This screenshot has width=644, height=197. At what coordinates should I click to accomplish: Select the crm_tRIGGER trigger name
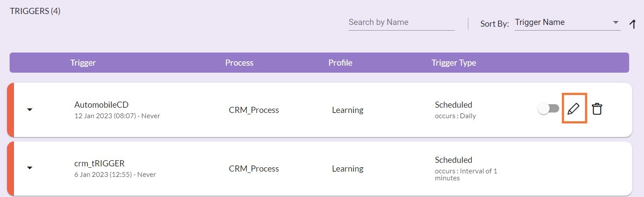coord(99,163)
